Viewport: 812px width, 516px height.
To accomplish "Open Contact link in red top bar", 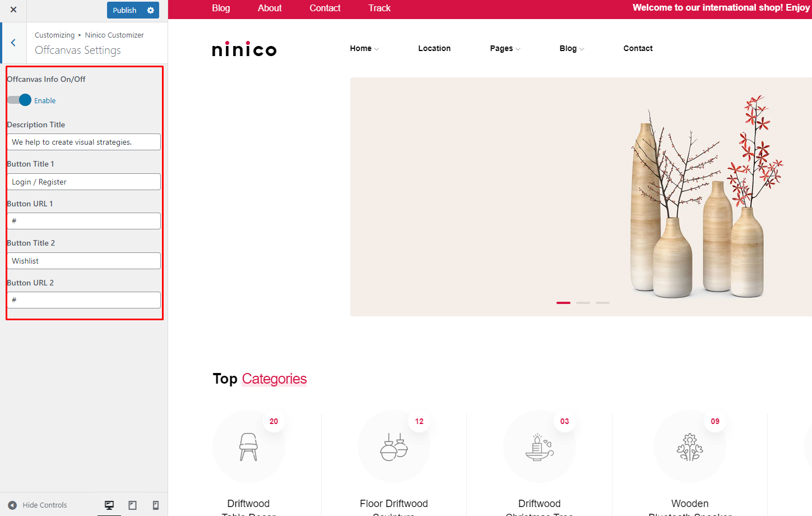I will 325,8.
